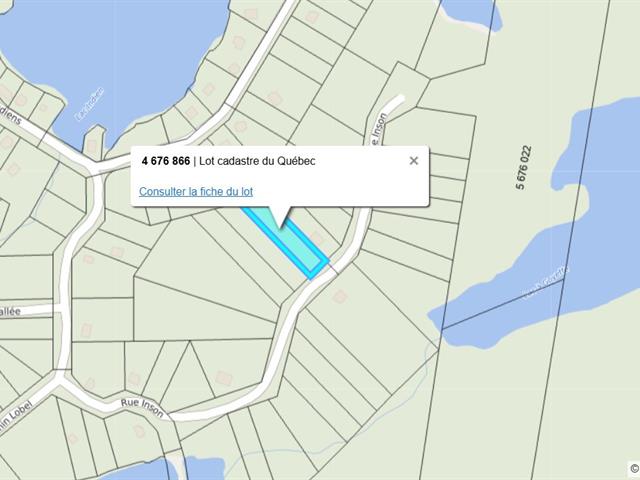Click the faint label on the eastern lake
This screenshot has width=640, height=480.
tap(546, 283)
